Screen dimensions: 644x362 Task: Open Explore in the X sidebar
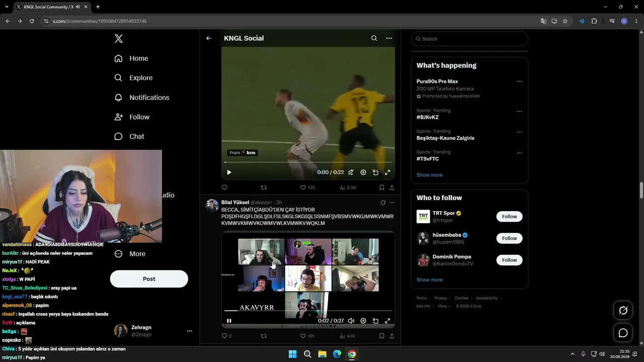click(x=133, y=78)
